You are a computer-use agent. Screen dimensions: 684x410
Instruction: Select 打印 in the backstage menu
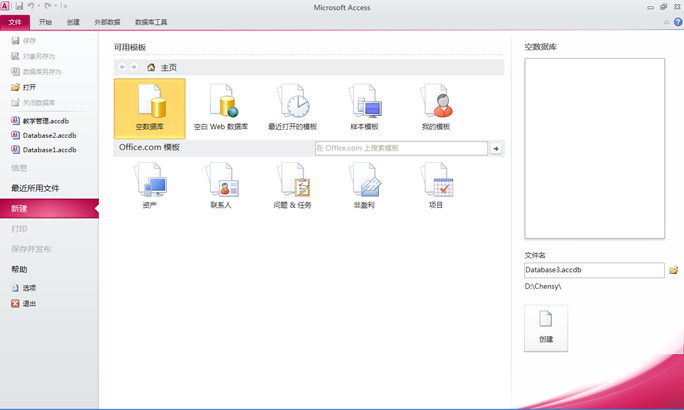[19, 229]
